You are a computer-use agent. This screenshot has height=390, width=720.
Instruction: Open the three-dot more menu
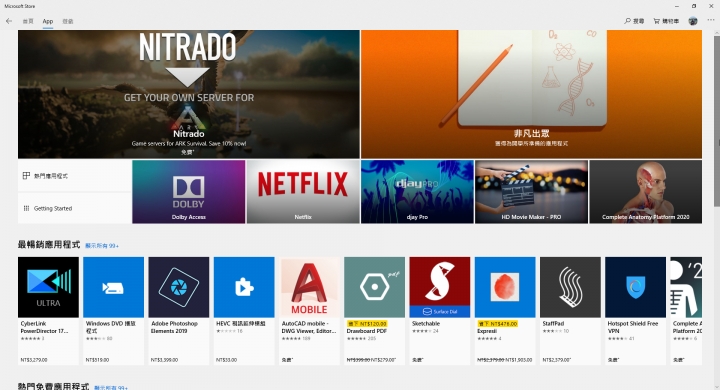[711, 21]
